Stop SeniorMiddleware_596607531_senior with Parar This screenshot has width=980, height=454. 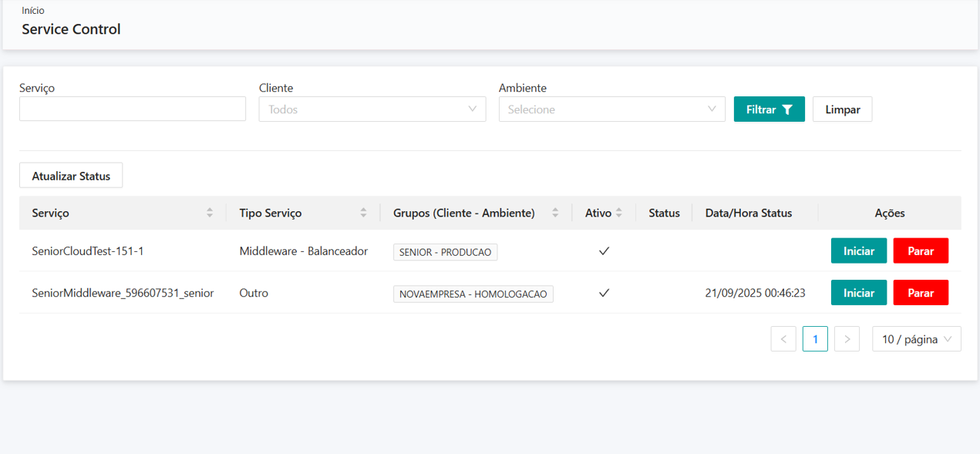pyautogui.click(x=921, y=293)
